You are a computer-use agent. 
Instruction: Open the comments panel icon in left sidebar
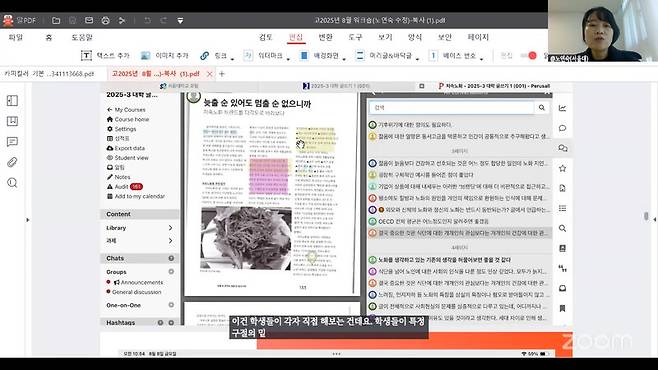12,142
